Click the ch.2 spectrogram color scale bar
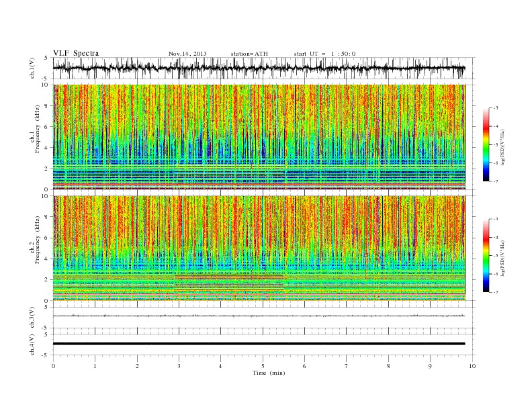532x411 pixels. coord(486,256)
